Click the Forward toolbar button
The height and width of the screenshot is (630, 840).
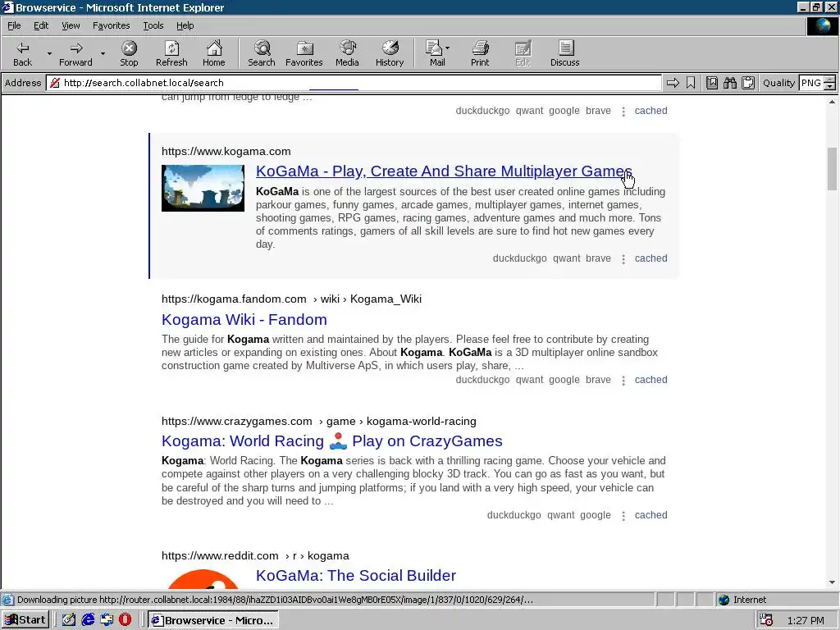coord(75,53)
